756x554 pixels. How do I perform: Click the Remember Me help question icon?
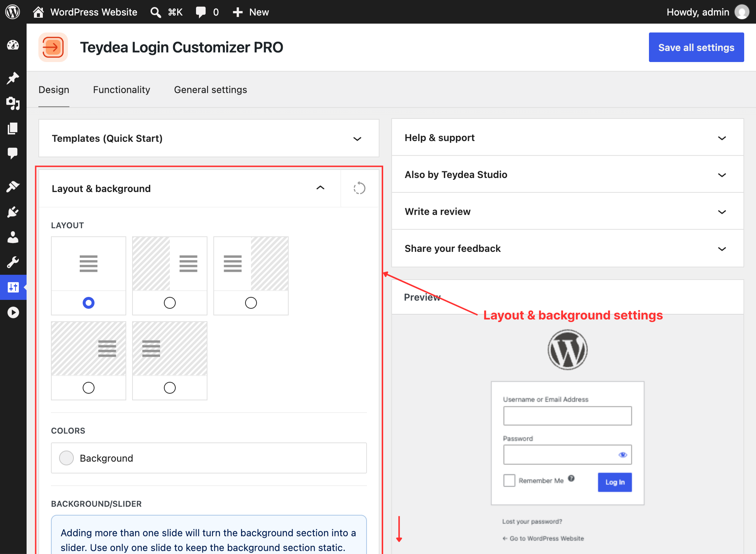571,478
